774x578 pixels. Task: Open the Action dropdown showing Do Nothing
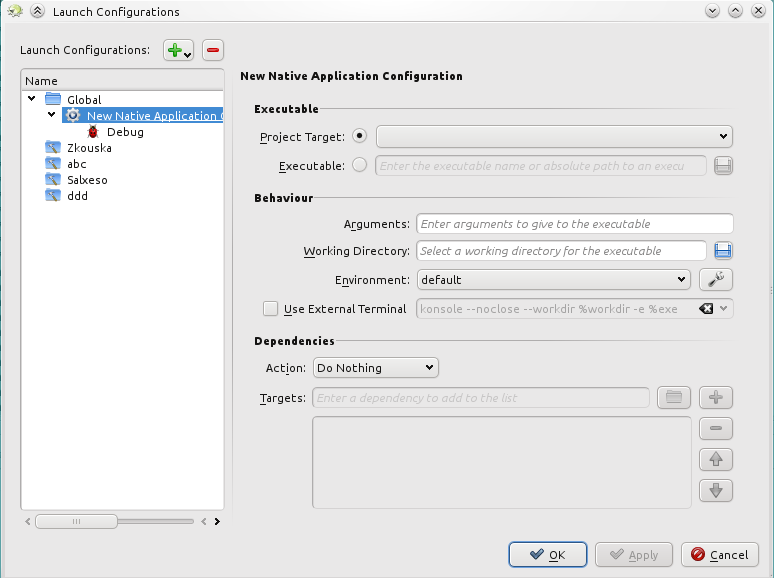[x=376, y=368]
